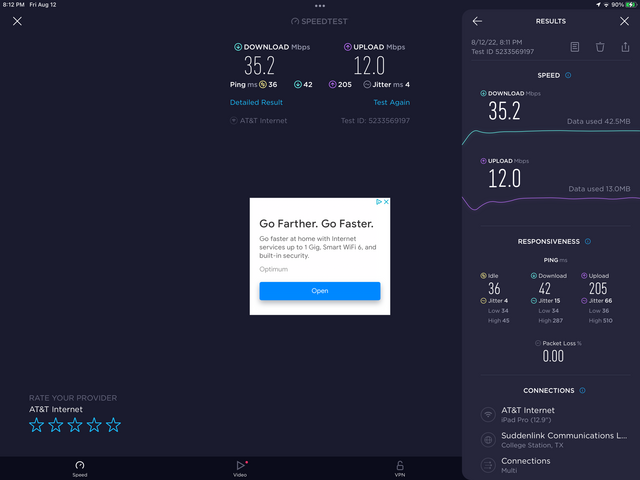Close the ad using its X icon
The height and width of the screenshot is (480, 640).
click(x=386, y=202)
